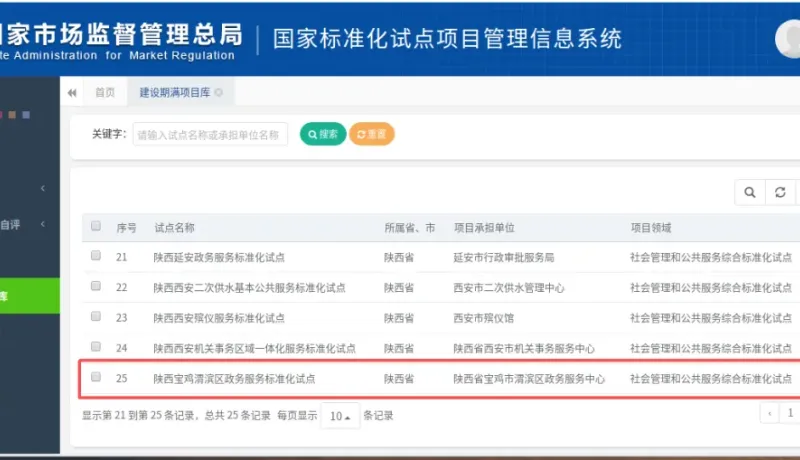Click the double-arrow tab scroll-left icon
The width and height of the screenshot is (800, 460).
tap(72, 92)
